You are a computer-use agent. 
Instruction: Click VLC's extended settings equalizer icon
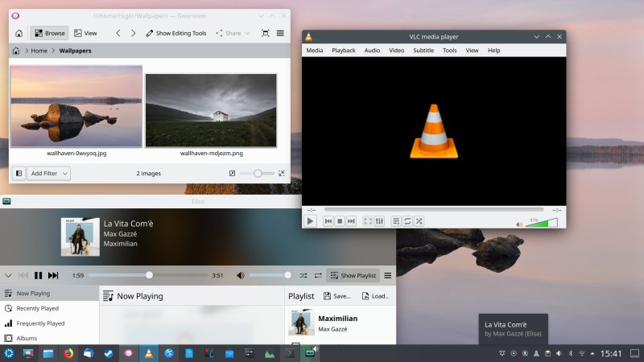(380, 220)
